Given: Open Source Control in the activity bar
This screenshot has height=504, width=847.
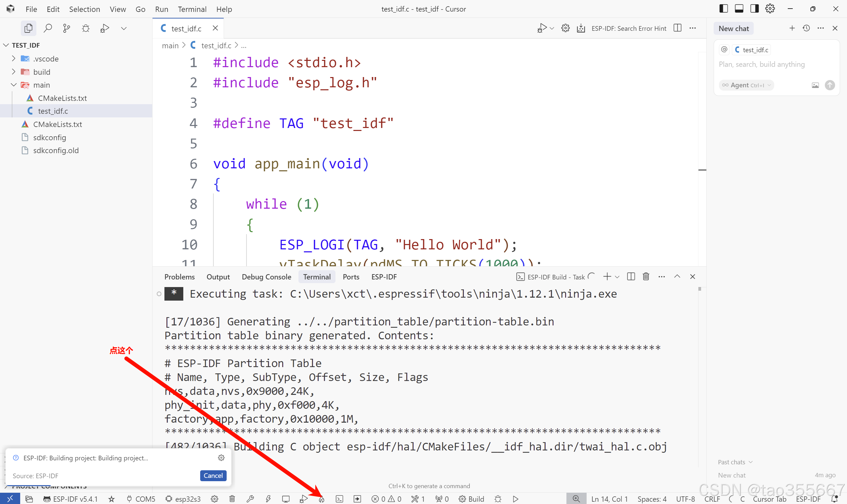Looking at the screenshot, I should [x=67, y=28].
